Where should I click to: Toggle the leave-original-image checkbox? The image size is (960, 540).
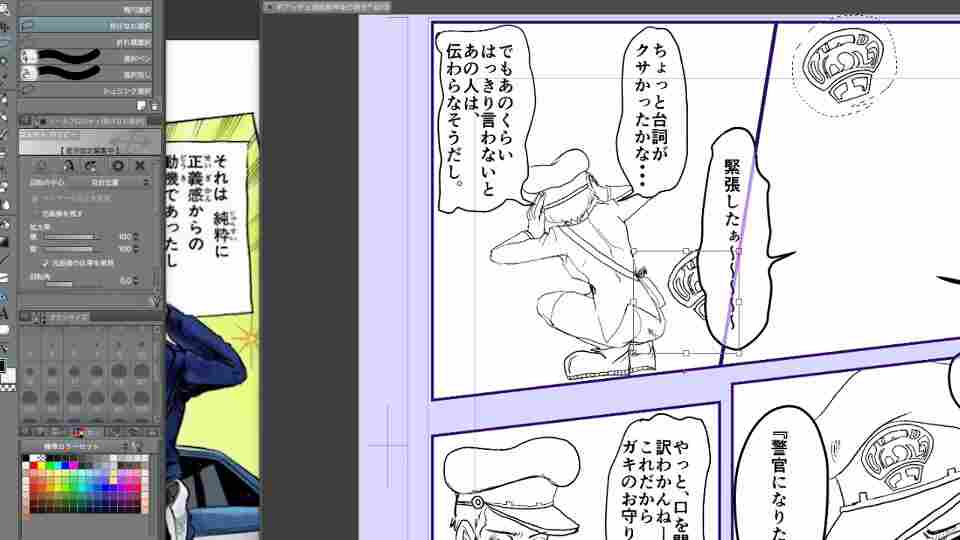34,214
